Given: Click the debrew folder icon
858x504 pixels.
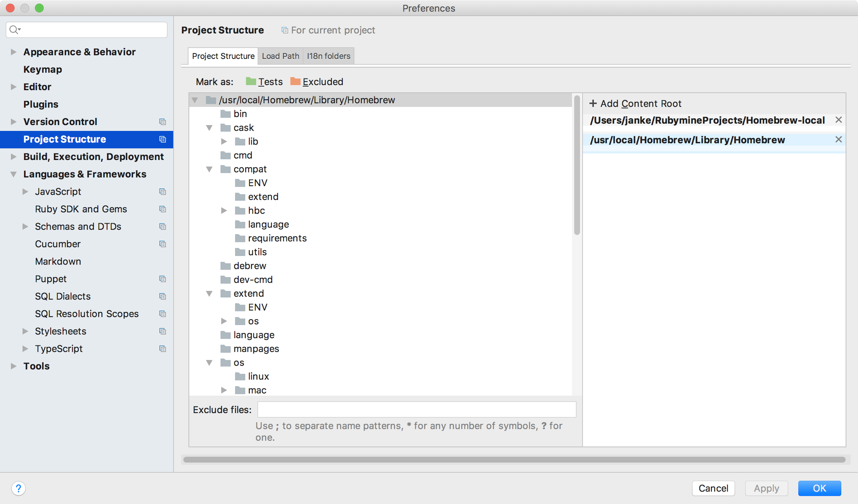Looking at the screenshot, I should (226, 266).
